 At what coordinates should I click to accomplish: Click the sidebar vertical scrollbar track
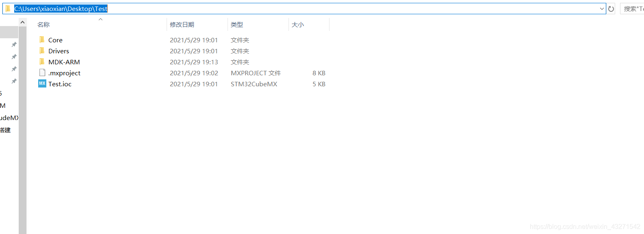coord(22,130)
